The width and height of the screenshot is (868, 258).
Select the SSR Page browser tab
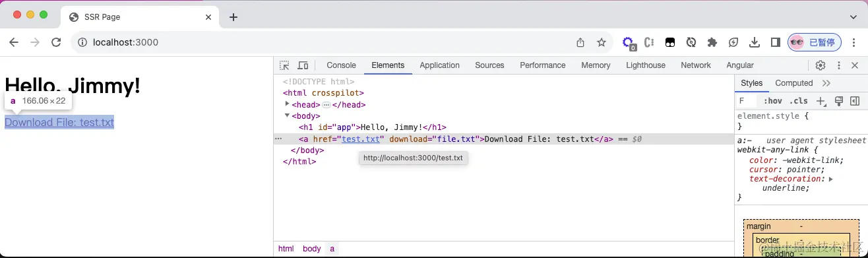tap(140, 17)
